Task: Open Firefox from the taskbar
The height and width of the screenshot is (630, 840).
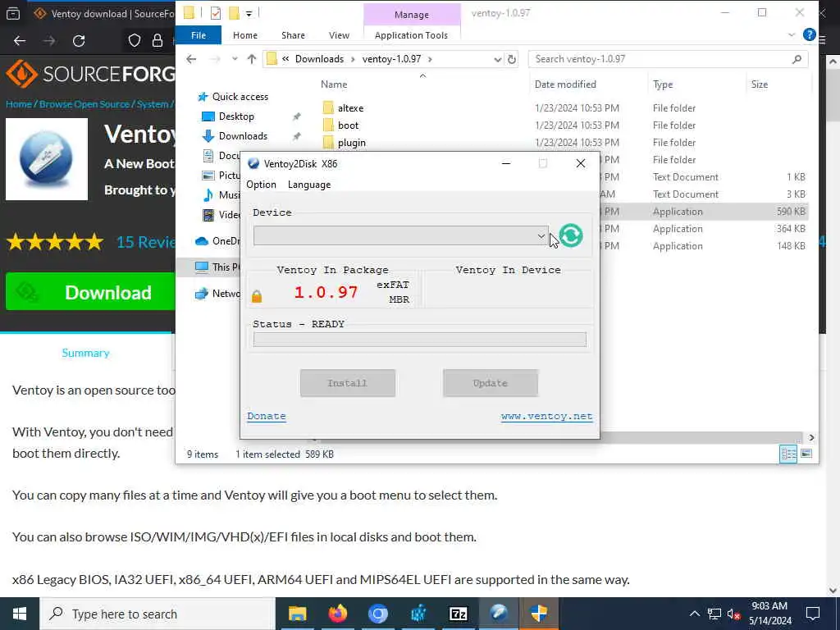Action: coord(337,614)
